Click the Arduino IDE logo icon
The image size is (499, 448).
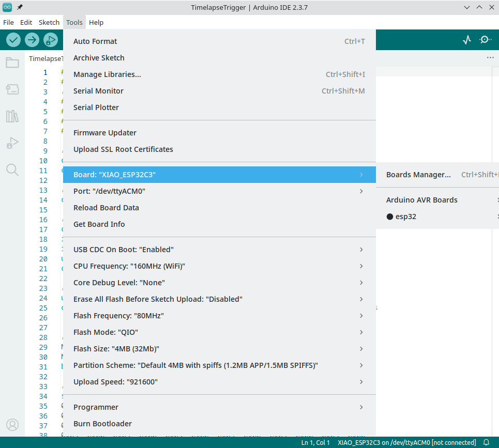[7, 7]
